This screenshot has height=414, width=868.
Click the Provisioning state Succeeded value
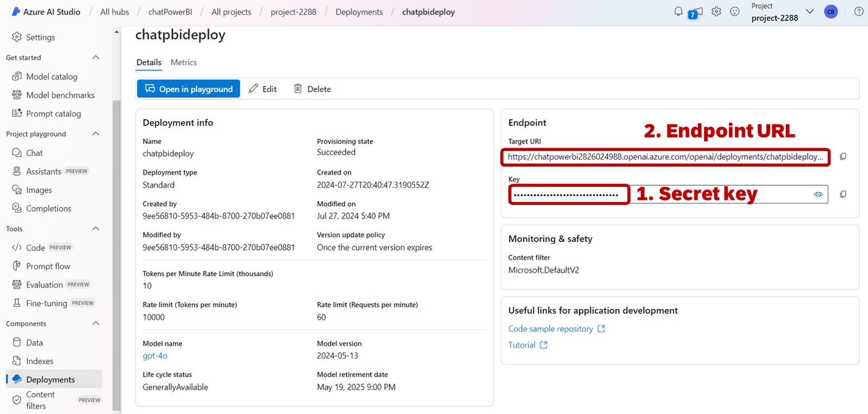coord(336,152)
